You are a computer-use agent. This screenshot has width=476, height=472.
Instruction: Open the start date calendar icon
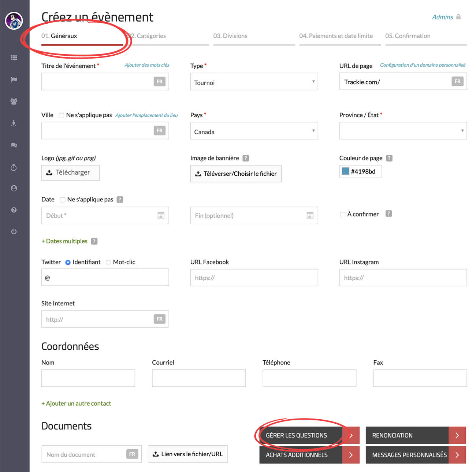tap(161, 216)
